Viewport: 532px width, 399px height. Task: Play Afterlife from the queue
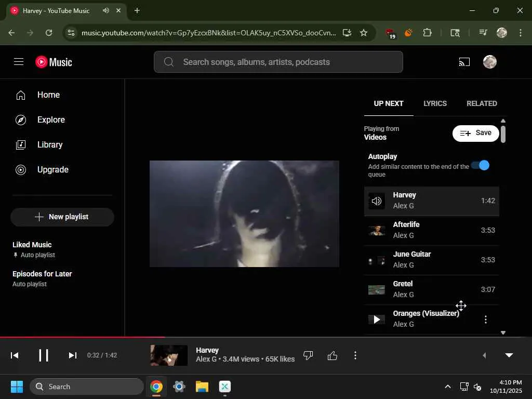pos(432,230)
